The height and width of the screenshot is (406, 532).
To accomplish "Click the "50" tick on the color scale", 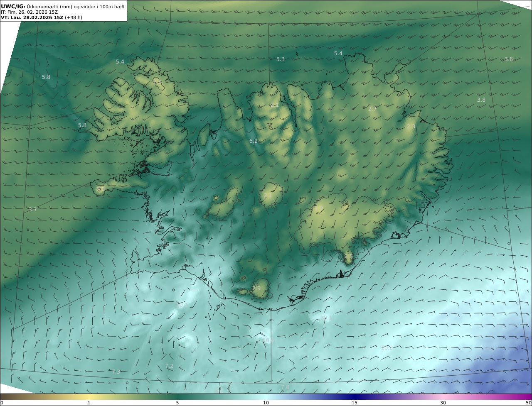I will click(x=528, y=403).
